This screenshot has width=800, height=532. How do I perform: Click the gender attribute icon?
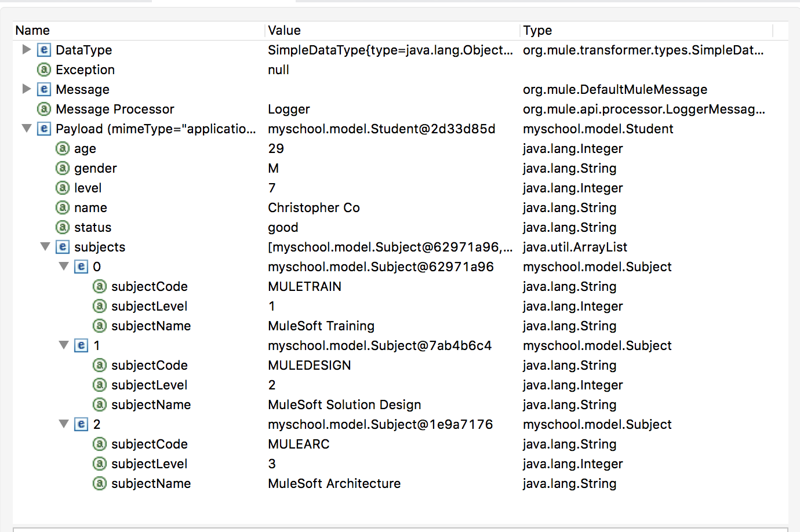coord(63,168)
